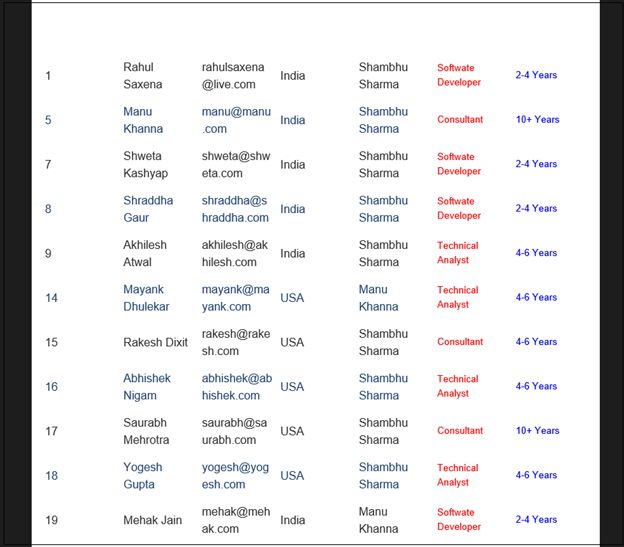Open the rahulsaxena@live.com email address
The image size is (624, 547).
coord(236,76)
